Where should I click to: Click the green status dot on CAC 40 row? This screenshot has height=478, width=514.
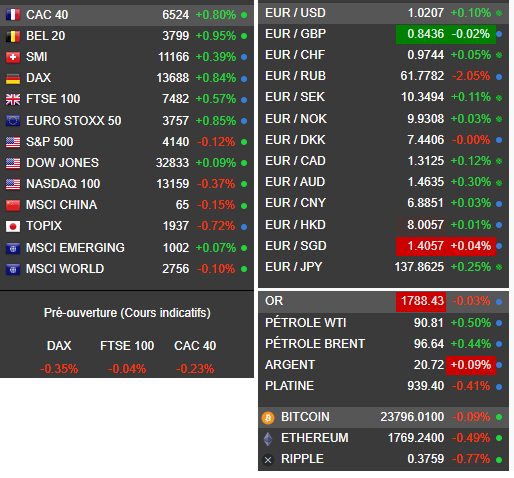tap(244, 15)
